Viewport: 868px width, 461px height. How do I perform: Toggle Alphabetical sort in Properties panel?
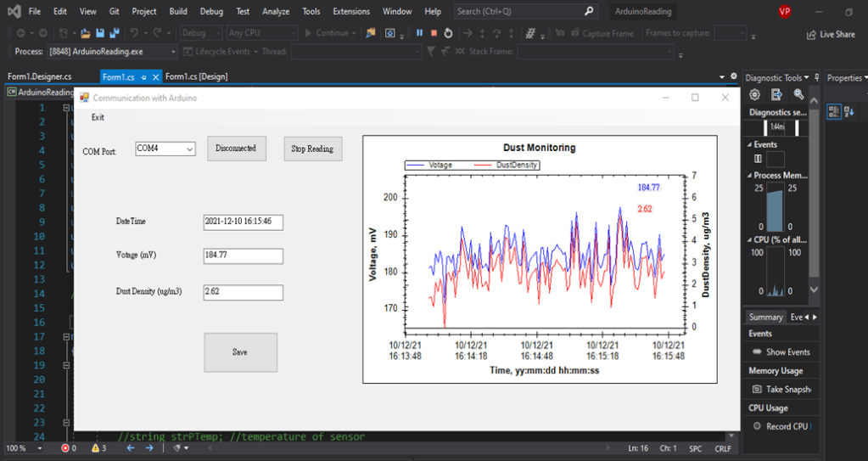coord(848,111)
